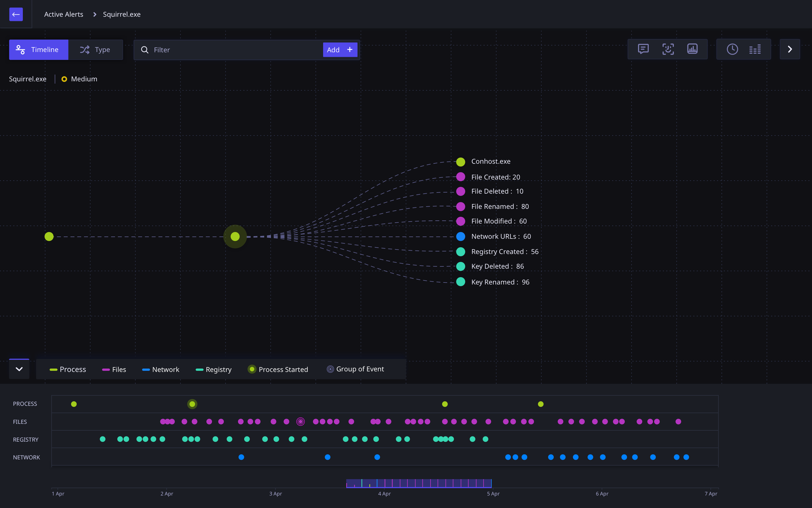Switch to the Type tab
This screenshot has height=508, width=812.
tap(95, 50)
